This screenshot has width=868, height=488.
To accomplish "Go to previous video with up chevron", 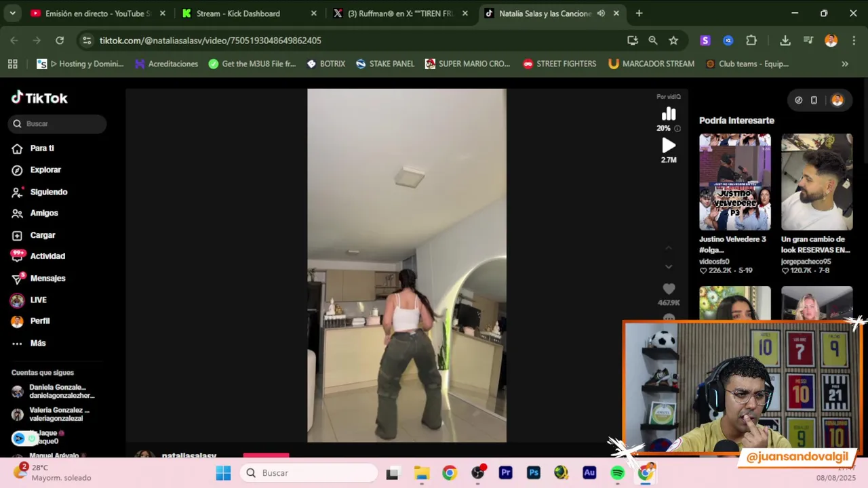I will (669, 247).
